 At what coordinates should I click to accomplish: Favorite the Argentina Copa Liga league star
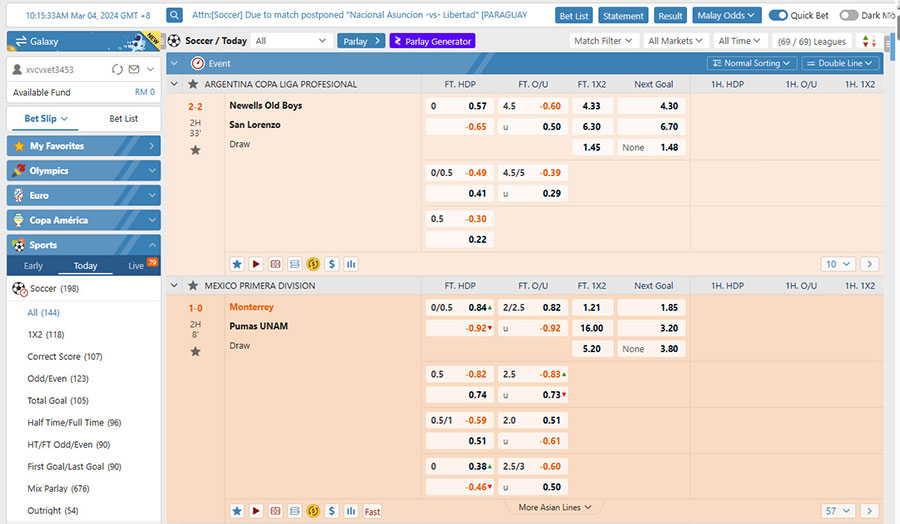coord(193,85)
